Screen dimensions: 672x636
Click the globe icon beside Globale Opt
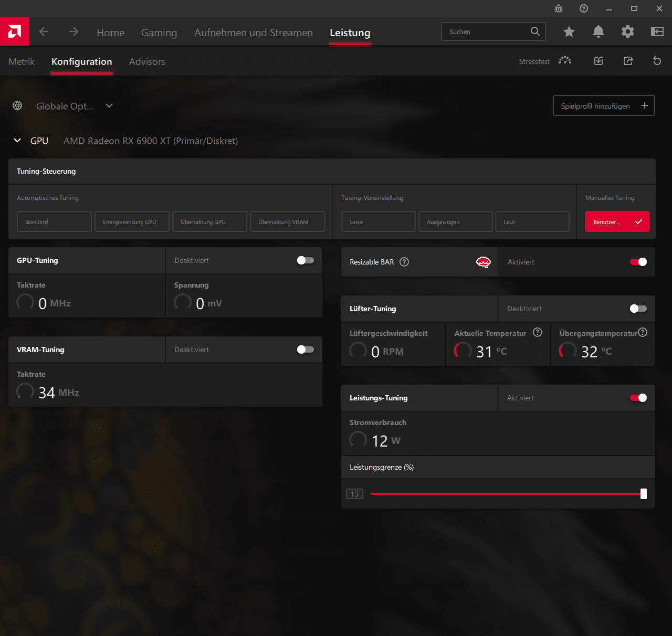click(x=17, y=105)
